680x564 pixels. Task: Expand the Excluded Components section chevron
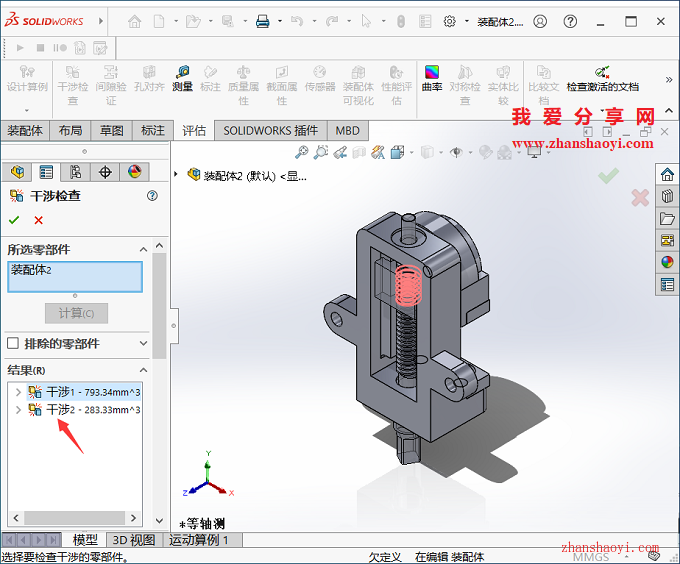click(143, 343)
